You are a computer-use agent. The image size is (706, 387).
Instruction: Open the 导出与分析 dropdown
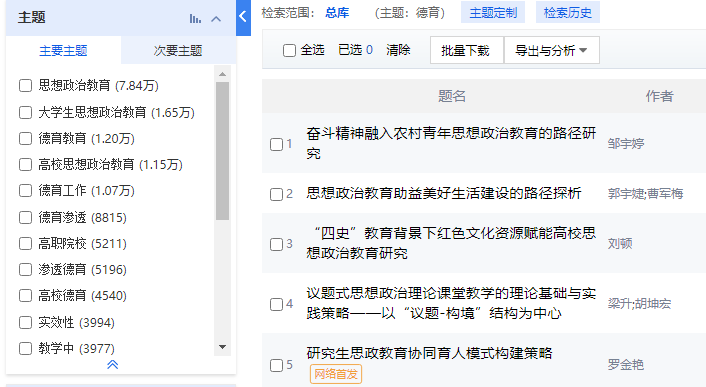click(552, 50)
